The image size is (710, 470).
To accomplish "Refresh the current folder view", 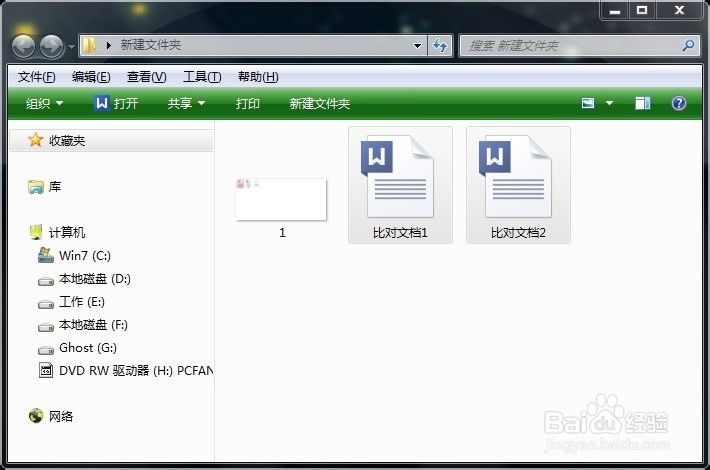I will 440,45.
